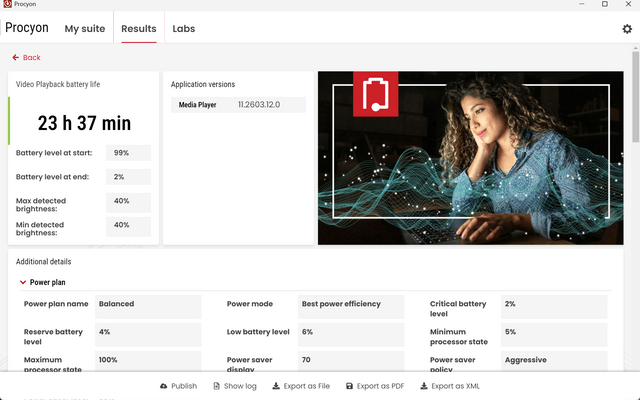The width and height of the screenshot is (640, 400).
Task: Select the Results tab
Action: tap(139, 29)
